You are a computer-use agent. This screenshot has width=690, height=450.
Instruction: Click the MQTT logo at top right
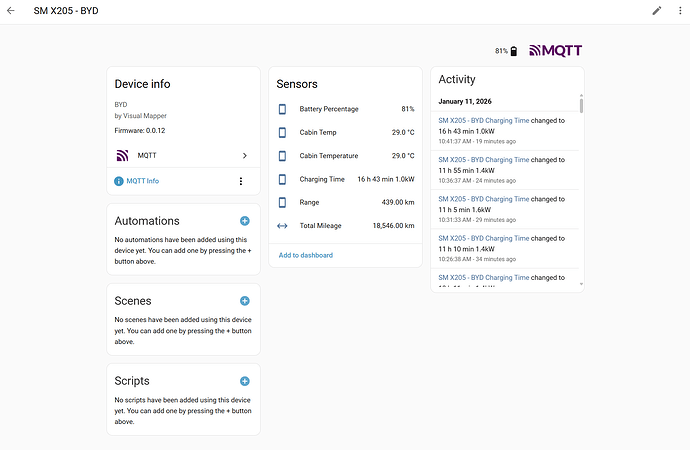555,50
